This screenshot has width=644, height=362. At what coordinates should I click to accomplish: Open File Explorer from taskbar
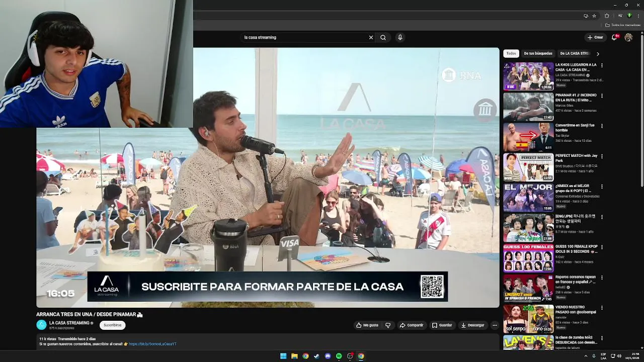point(294,356)
